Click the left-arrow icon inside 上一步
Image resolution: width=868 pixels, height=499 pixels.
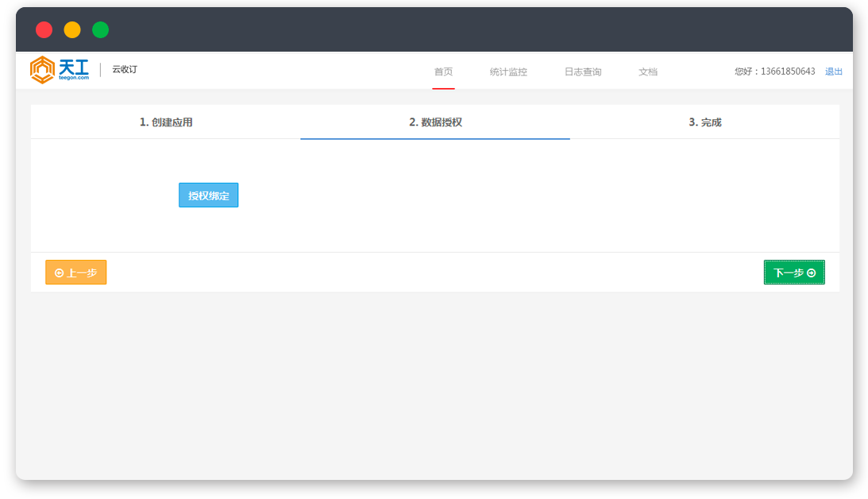point(59,273)
